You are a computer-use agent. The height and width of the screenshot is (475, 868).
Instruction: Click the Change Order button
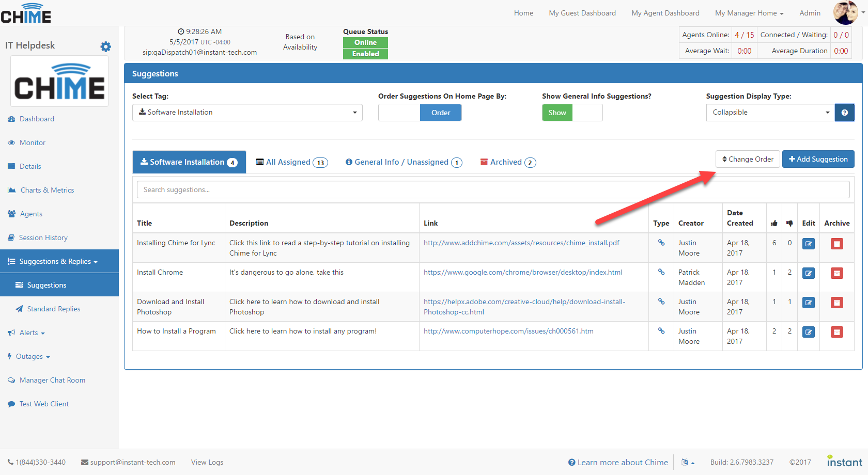click(x=748, y=159)
